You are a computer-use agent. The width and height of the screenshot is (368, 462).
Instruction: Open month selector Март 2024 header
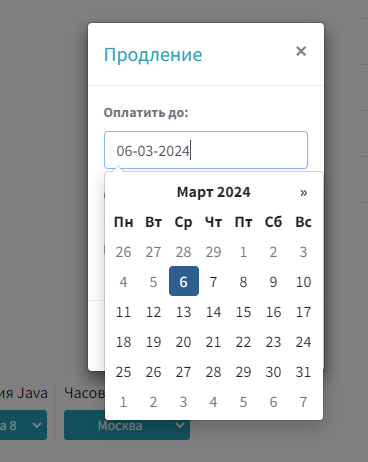point(213,192)
